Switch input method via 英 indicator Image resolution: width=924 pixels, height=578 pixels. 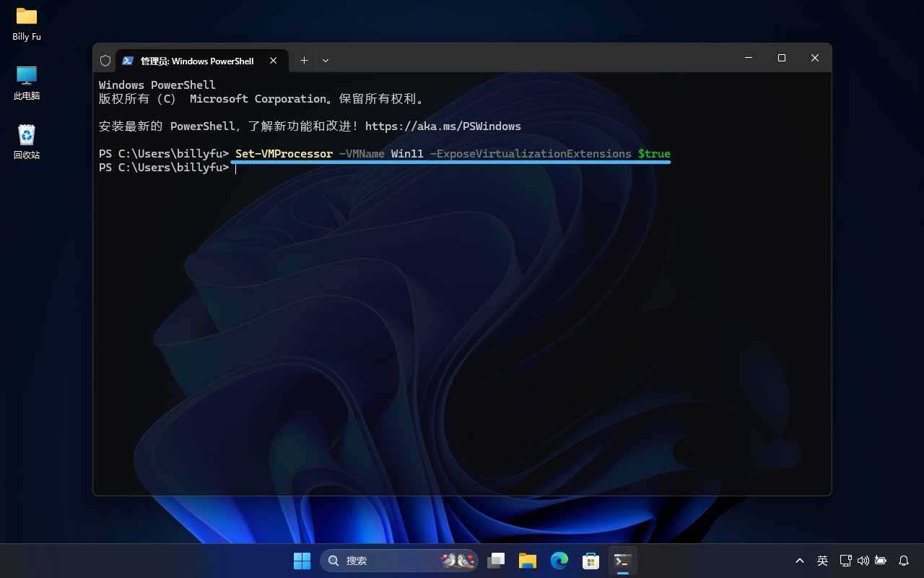822,561
